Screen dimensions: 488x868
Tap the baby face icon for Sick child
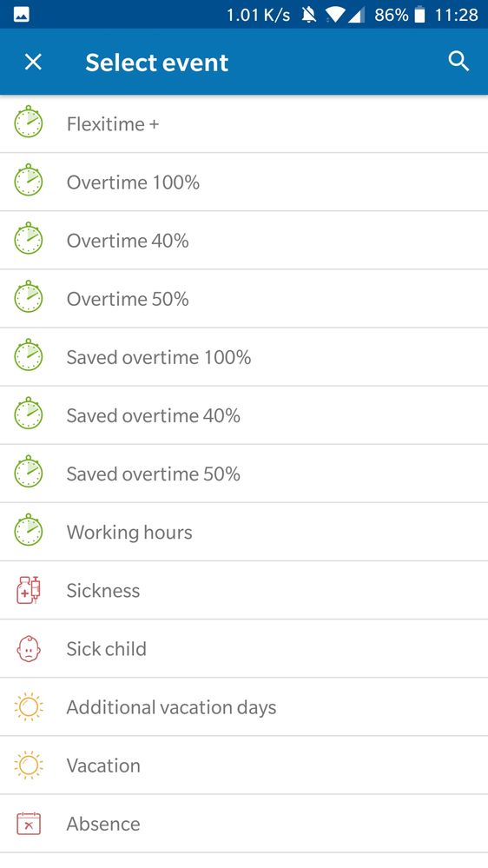(x=28, y=648)
